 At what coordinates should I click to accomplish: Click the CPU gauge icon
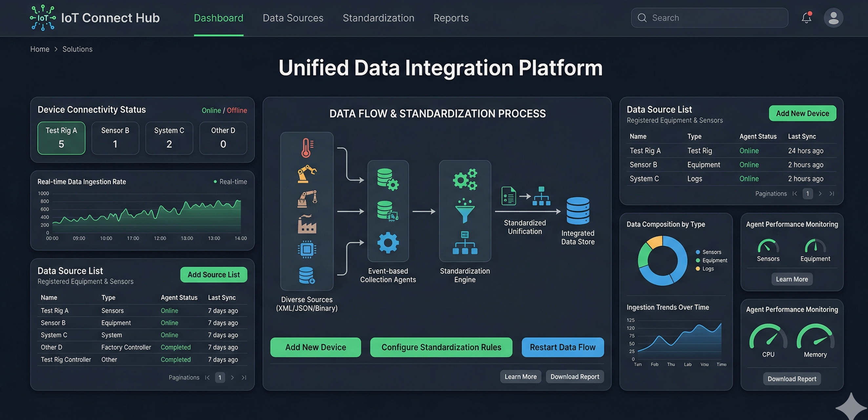768,336
